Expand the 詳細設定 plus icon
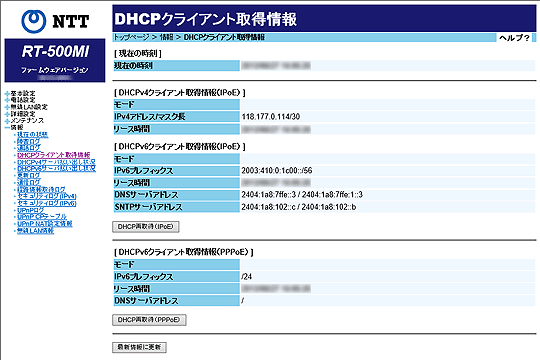Viewport: 540px width, 360px height. click(x=7, y=114)
